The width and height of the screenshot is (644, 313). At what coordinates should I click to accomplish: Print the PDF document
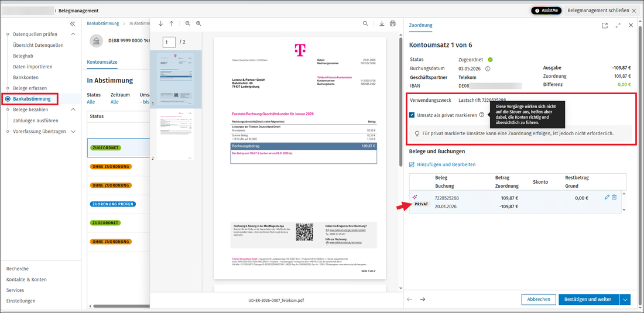[393, 24]
